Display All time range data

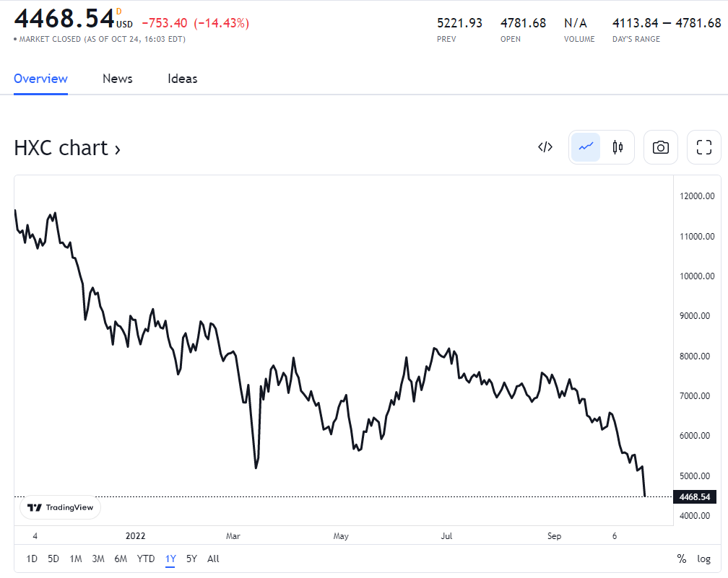coord(213,559)
